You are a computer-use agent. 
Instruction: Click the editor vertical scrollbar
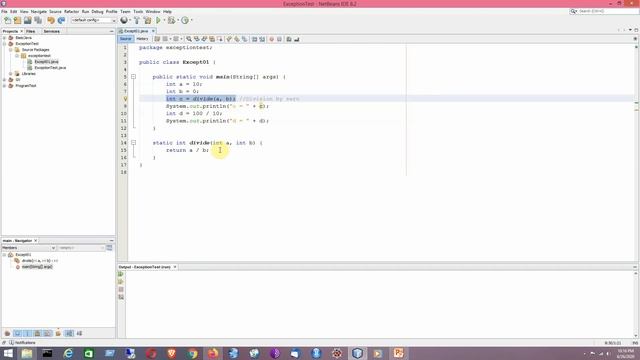tap(636, 151)
